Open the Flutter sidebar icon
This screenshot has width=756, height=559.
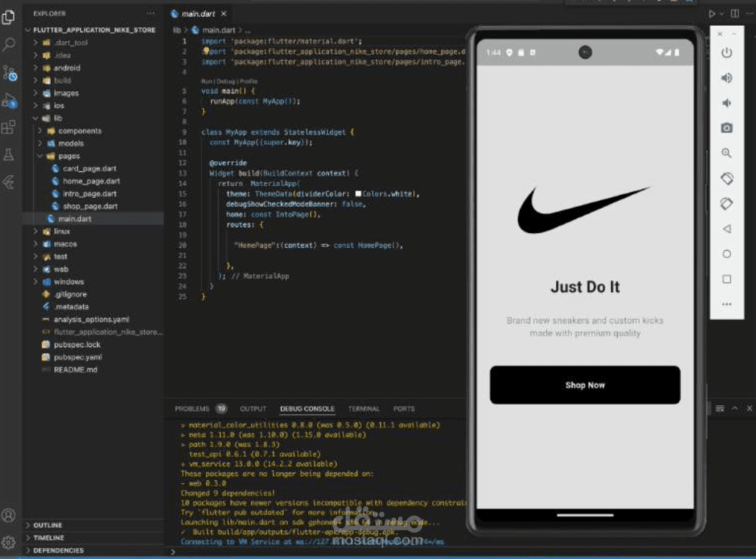[x=9, y=182]
